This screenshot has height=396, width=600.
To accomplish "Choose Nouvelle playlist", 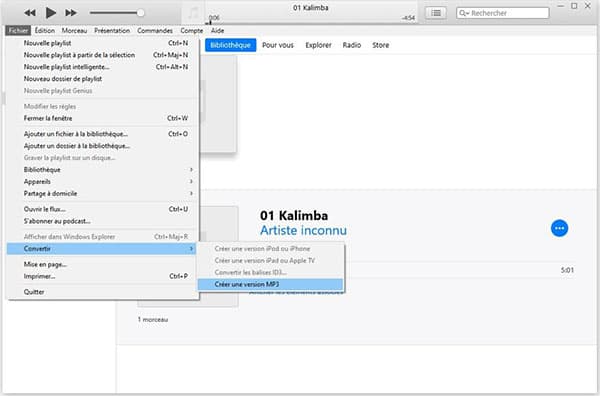I will [103, 43].
